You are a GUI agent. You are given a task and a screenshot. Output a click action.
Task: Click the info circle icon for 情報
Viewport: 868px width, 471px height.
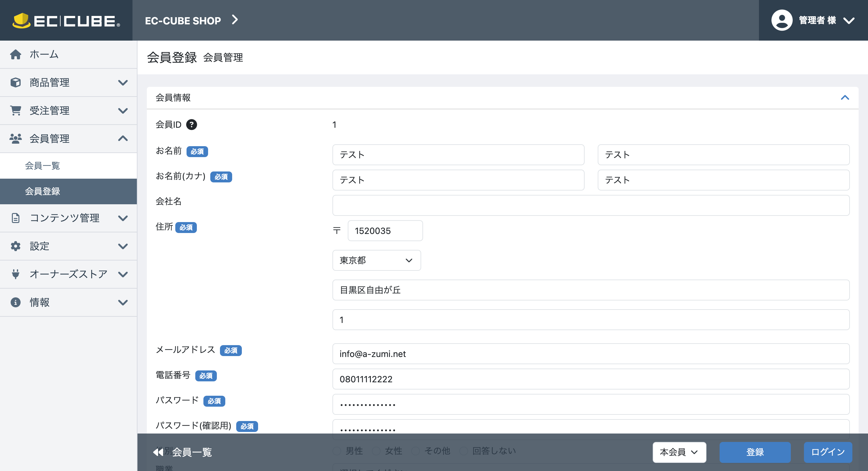click(x=16, y=302)
